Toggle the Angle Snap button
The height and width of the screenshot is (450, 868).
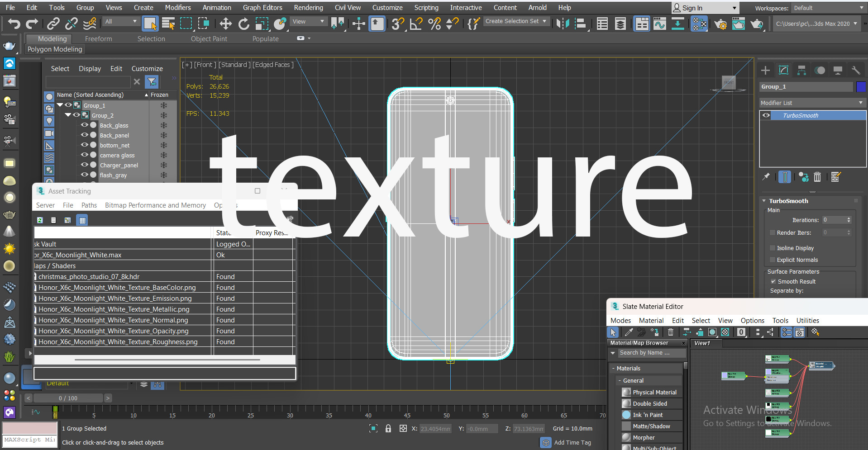pyautogui.click(x=416, y=24)
